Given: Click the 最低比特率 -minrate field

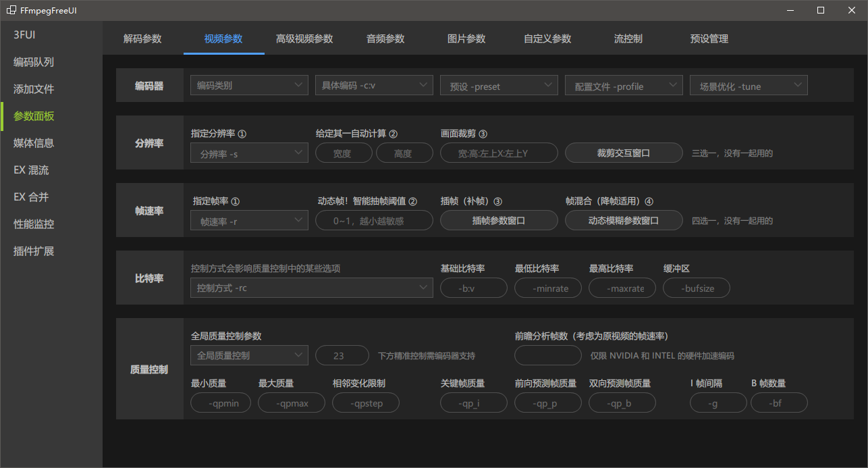Looking at the screenshot, I should click(548, 288).
